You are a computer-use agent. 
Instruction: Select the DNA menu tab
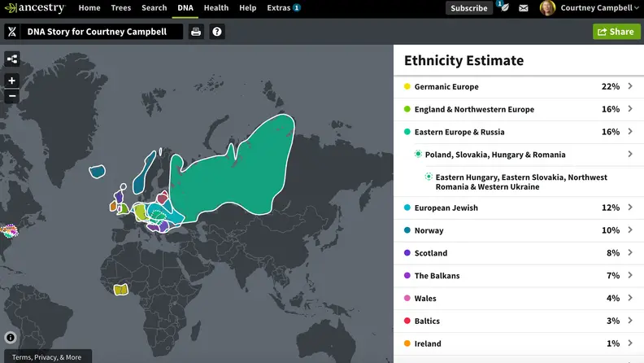[x=185, y=8]
